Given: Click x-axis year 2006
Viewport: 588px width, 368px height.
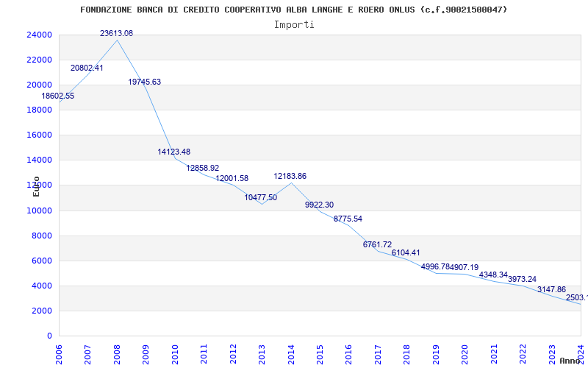Looking at the screenshot, I should coord(59,355).
